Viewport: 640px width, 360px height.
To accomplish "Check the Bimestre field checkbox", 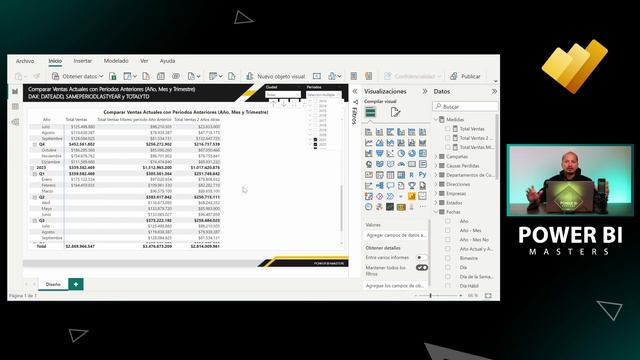I will [448, 258].
